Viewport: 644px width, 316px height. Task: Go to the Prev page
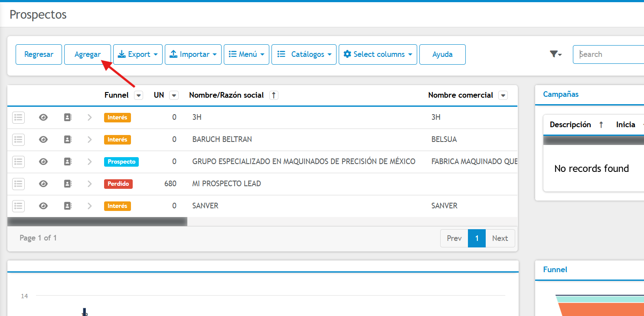[x=454, y=238]
